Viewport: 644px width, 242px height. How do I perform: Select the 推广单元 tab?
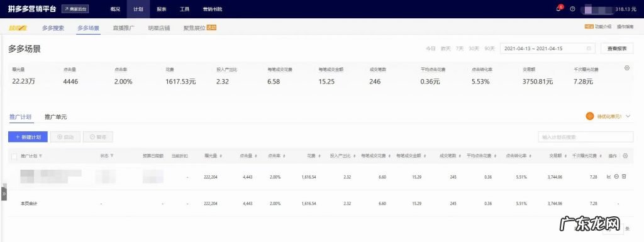click(55, 117)
